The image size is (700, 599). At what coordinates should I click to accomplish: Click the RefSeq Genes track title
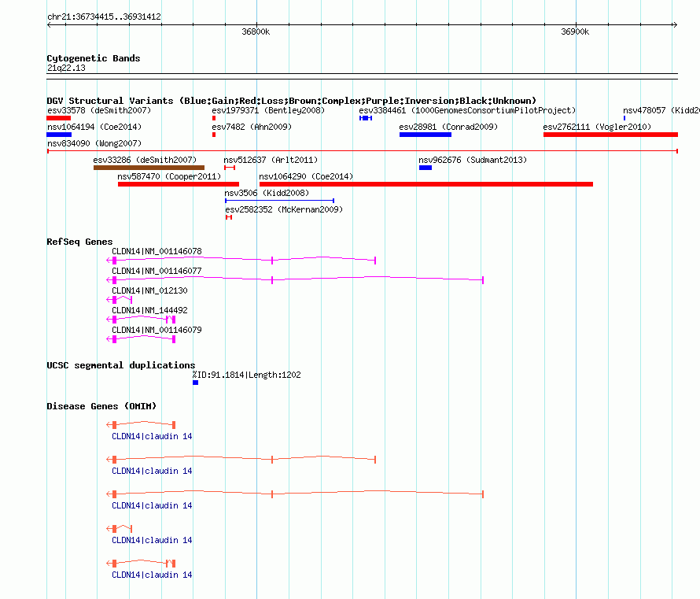click(x=79, y=242)
